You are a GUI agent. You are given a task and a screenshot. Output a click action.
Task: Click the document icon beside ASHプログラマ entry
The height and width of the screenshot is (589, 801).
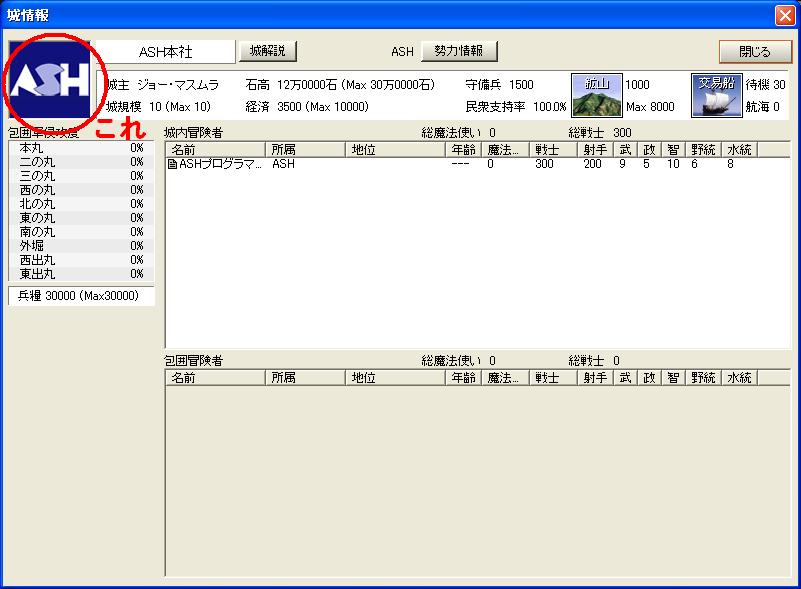point(173,164)
